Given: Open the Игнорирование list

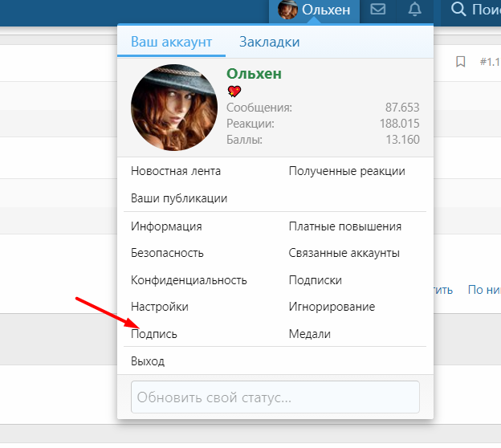Looking at the screenshot, I should [x=332, y=307].
